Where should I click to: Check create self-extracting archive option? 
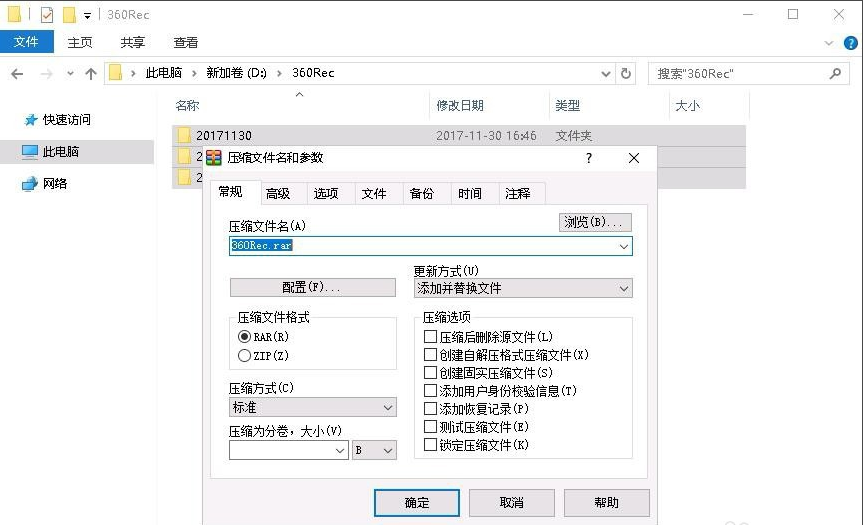point(431,355)
